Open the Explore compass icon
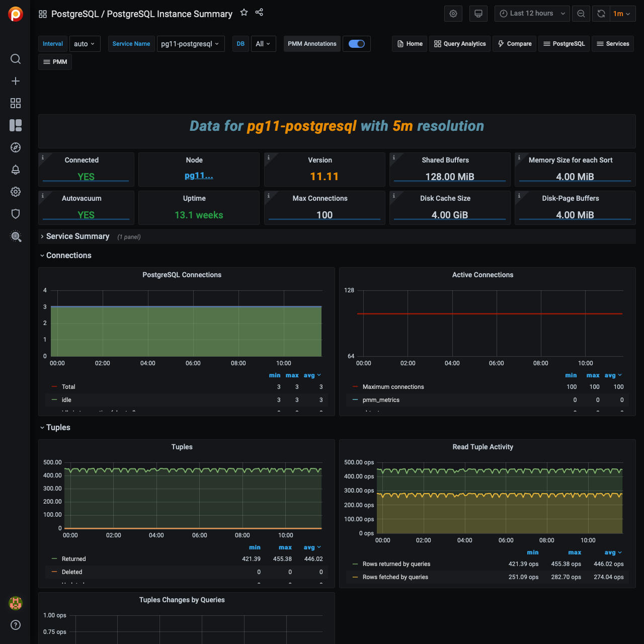This screenshot has height=644, width=644. (x=16, y=147)
